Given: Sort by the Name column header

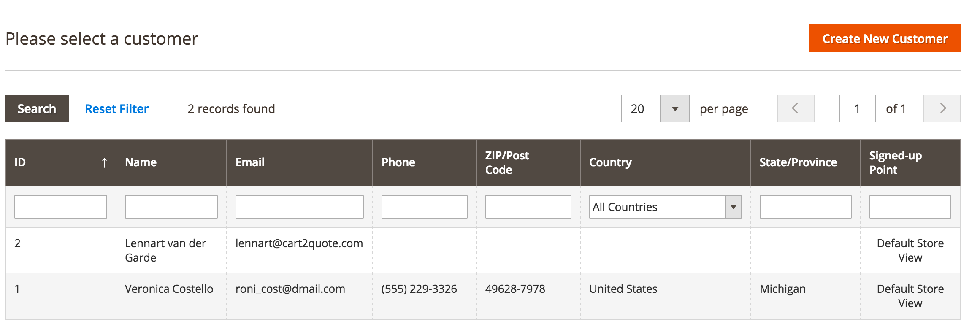Looking at the screenshot, I should pos(141,162).
